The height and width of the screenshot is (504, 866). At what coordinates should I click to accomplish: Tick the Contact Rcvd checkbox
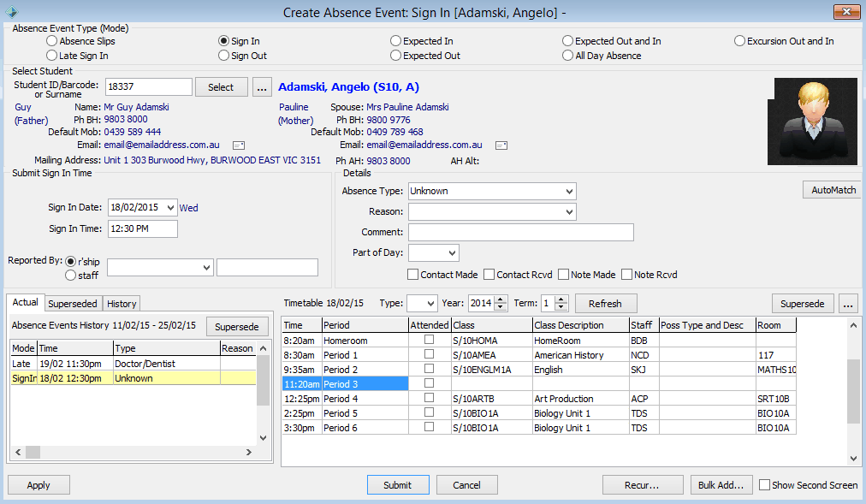(489, 275)
